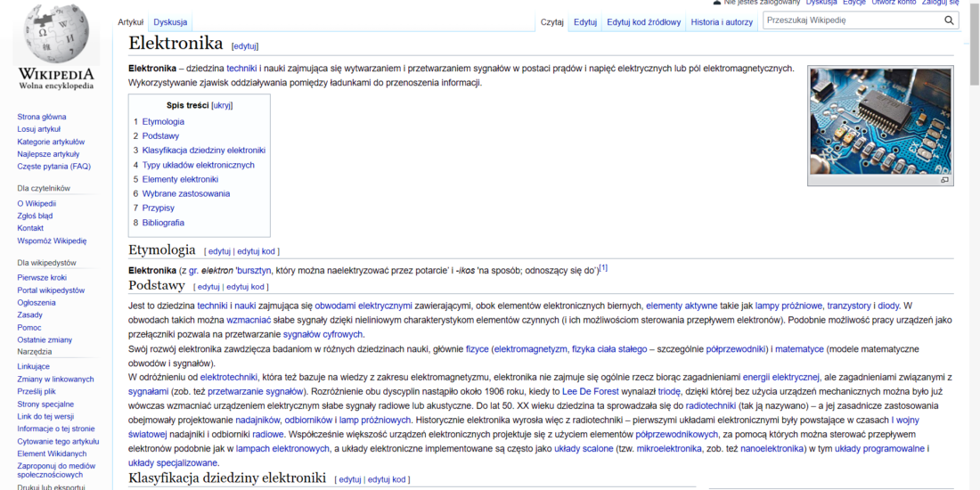The height and width of the screenshot is (490, 980).
Task: Click edytuj kod for Podstawy section
Action: pos(245,287)
